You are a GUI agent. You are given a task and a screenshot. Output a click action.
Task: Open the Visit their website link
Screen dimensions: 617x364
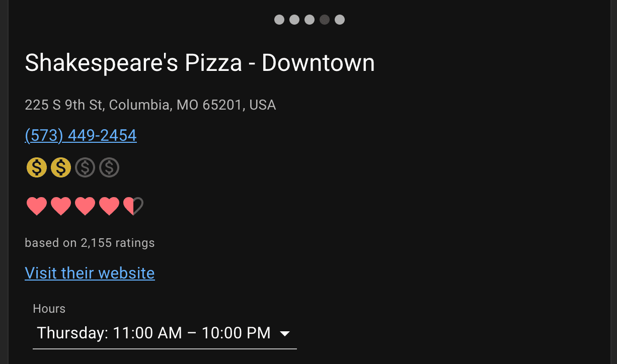click(x=90, y=273)
